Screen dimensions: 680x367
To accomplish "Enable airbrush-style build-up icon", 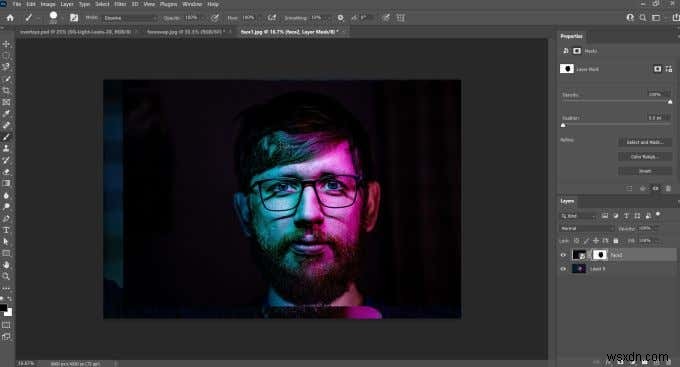I will coord(272,18).
